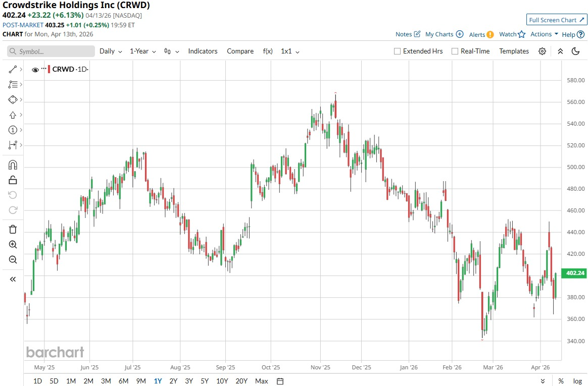Click the red CRWD series color swatch
The image size is (588, 386).
click(x=49, y=69)
